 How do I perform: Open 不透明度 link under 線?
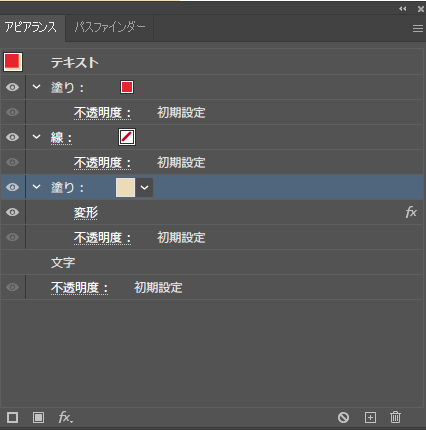(x=102, y=163)
